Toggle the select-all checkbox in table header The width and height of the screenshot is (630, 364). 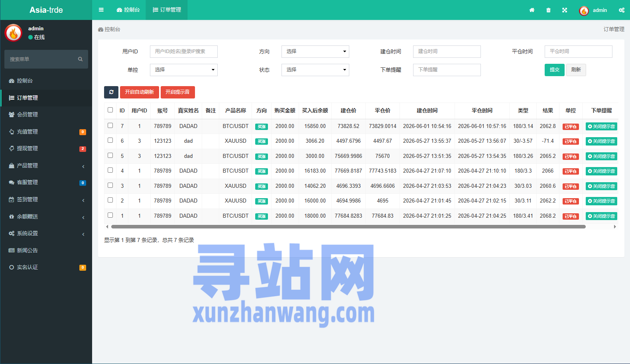coord(110,110)
